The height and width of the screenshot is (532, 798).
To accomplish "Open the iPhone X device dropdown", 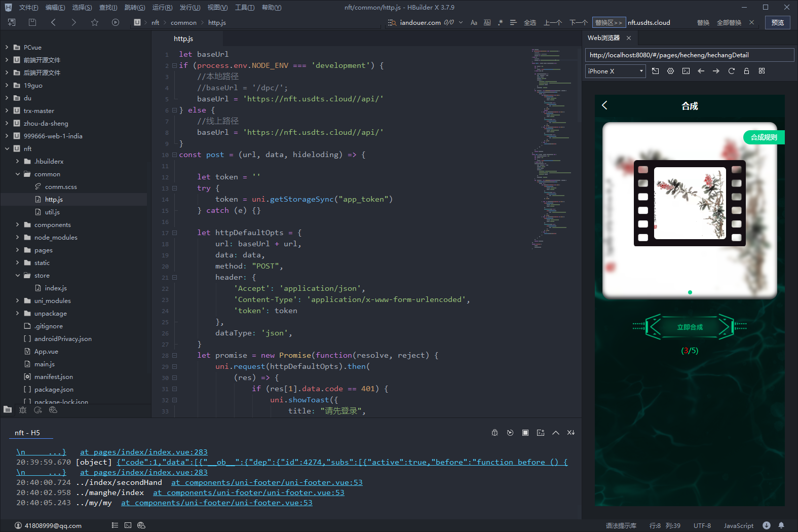I will click(x=616, y=71).
